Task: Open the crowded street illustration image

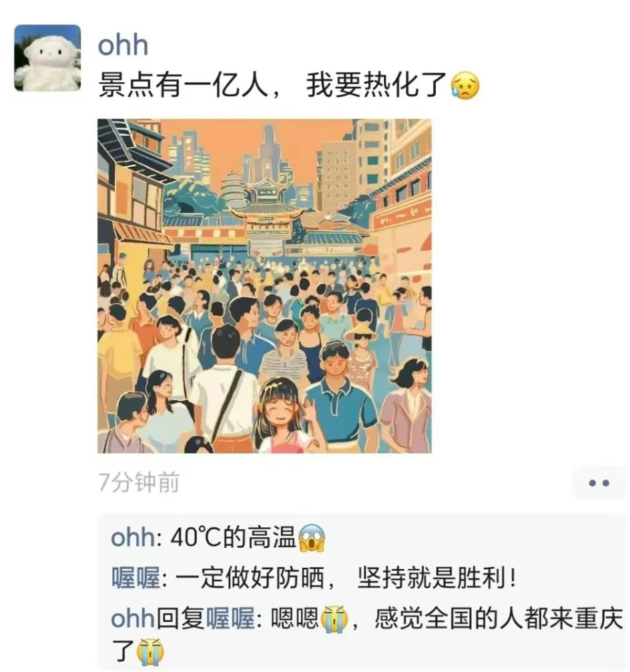Action: tap(264, 286)
